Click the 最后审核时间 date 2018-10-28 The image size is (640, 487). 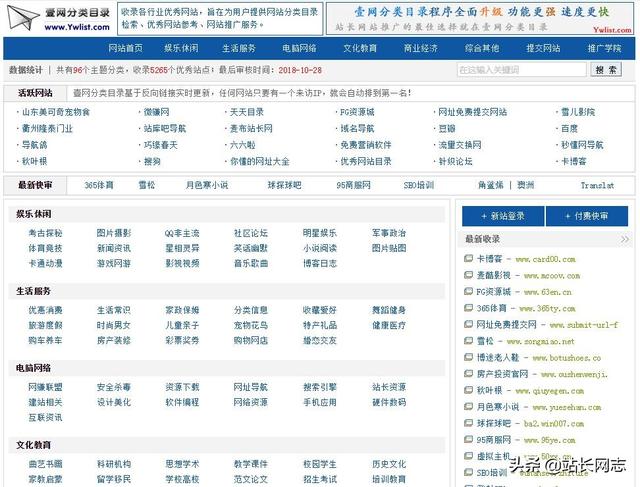tap(300, 70)
